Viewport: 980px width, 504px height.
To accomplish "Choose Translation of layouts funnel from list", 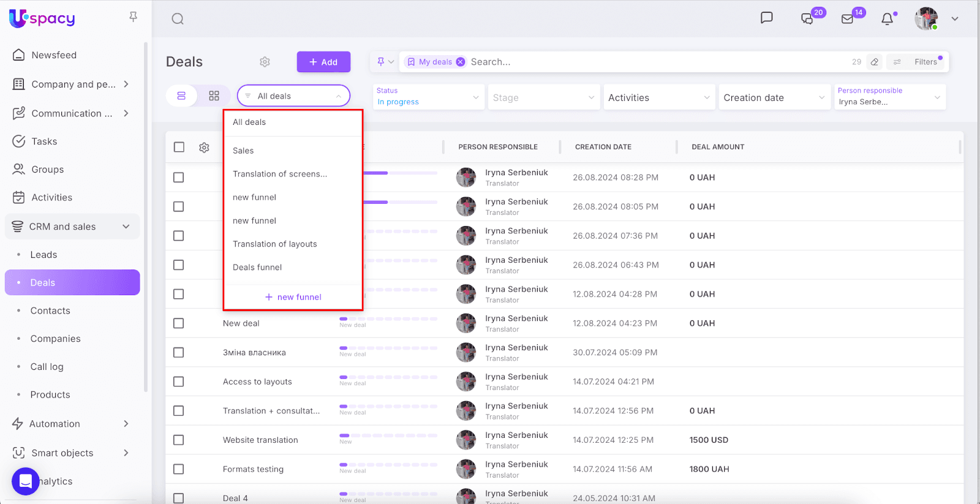I will pos(275,244).
